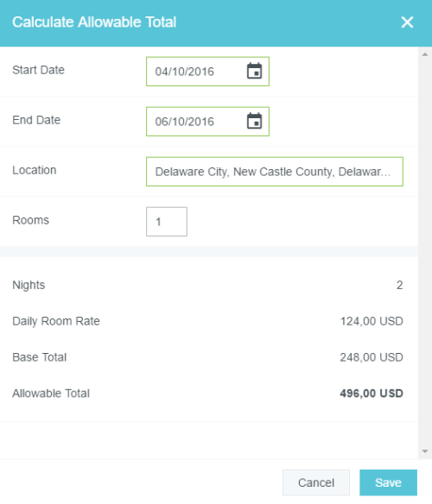Viewport: 432px width, 504px height.
Task: Open the End Date calendar picker
Action: coord(254,121)
